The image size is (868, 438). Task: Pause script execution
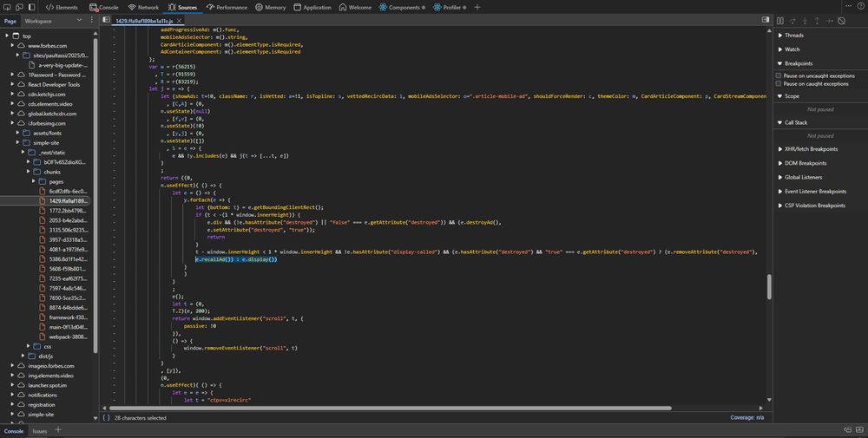(780, 21)
